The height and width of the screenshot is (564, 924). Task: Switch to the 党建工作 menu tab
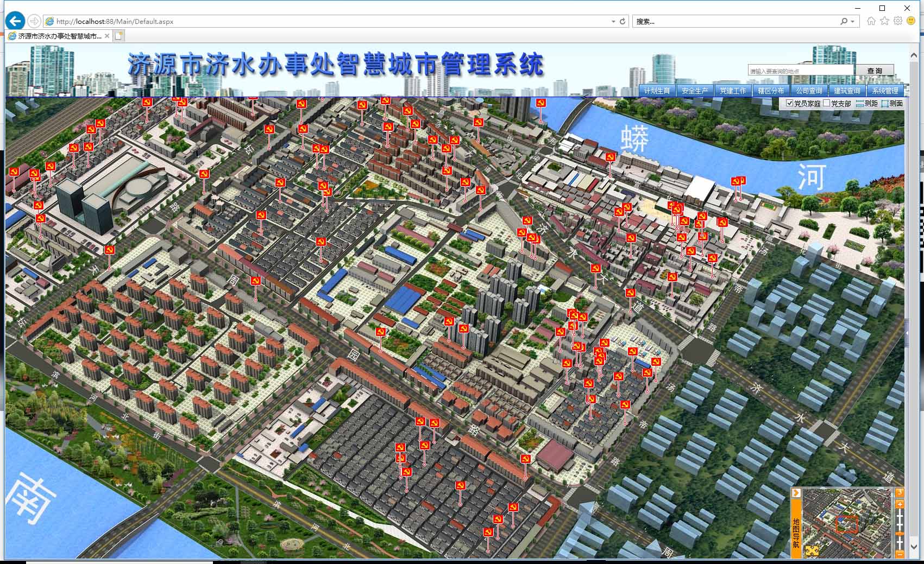(733, 91)
